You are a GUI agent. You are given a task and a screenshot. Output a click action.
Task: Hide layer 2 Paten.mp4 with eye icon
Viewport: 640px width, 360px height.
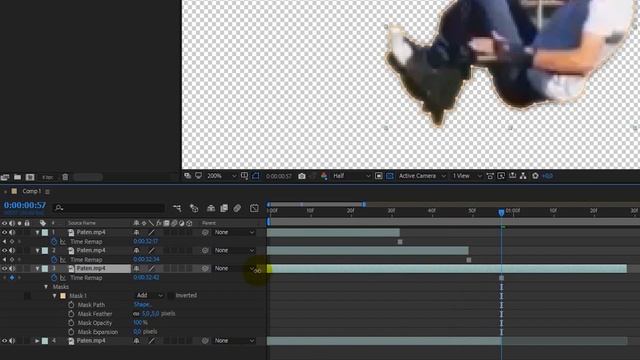pos(4,250)
